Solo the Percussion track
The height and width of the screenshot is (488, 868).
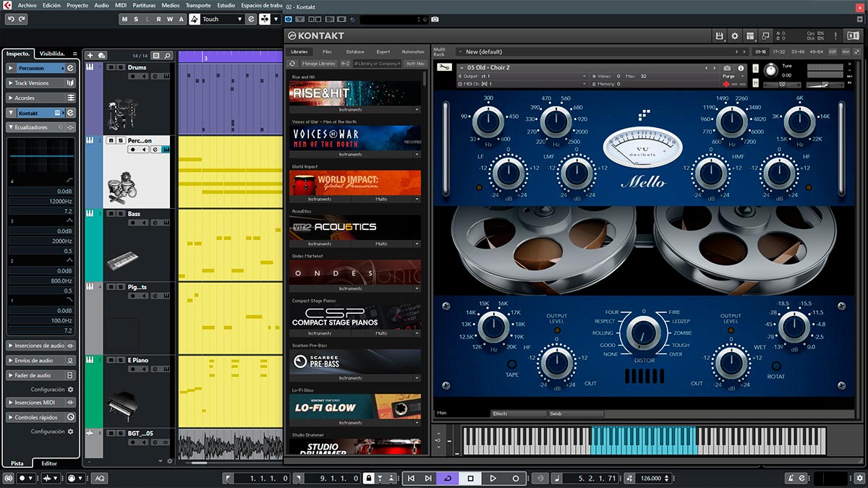click(119, 140)
